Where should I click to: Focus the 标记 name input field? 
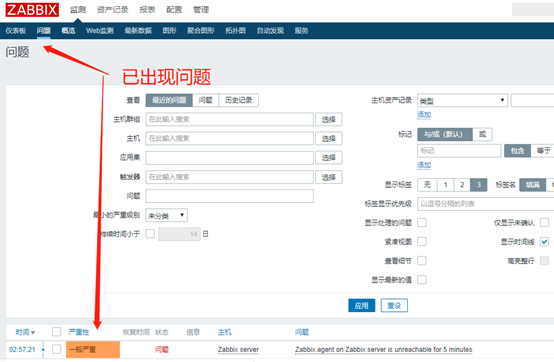[459, 151]
